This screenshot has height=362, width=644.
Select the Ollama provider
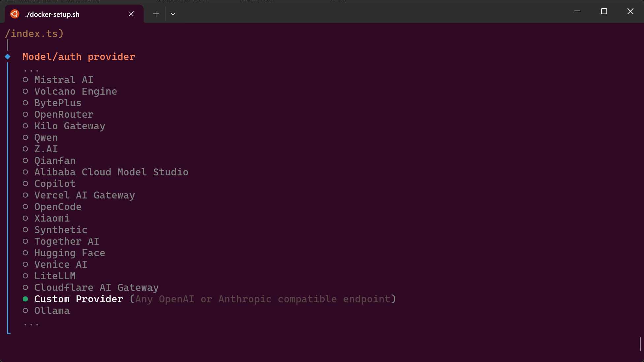46,311
